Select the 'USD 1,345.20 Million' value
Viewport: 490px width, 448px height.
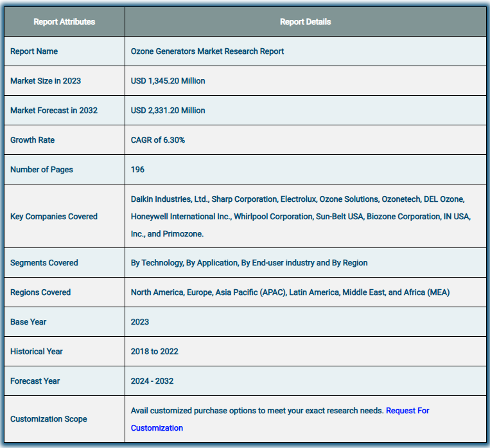pos(168,81)
